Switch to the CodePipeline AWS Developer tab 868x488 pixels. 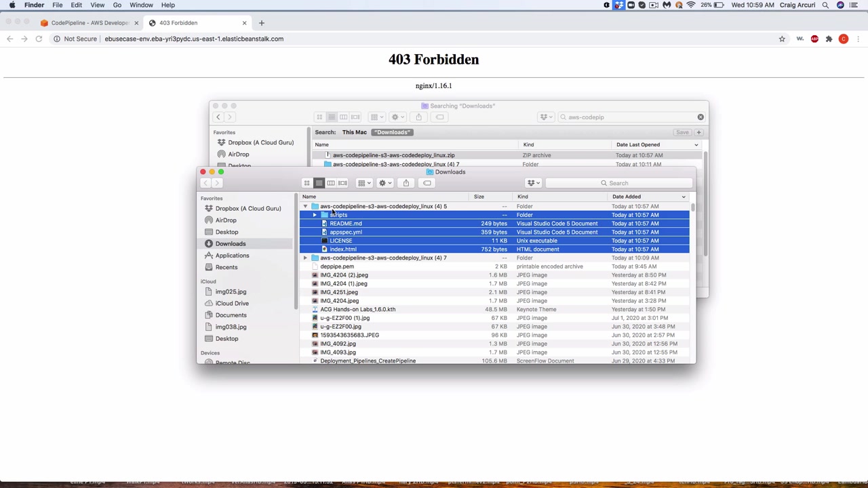pyautogui.click(x=90, y=23)
